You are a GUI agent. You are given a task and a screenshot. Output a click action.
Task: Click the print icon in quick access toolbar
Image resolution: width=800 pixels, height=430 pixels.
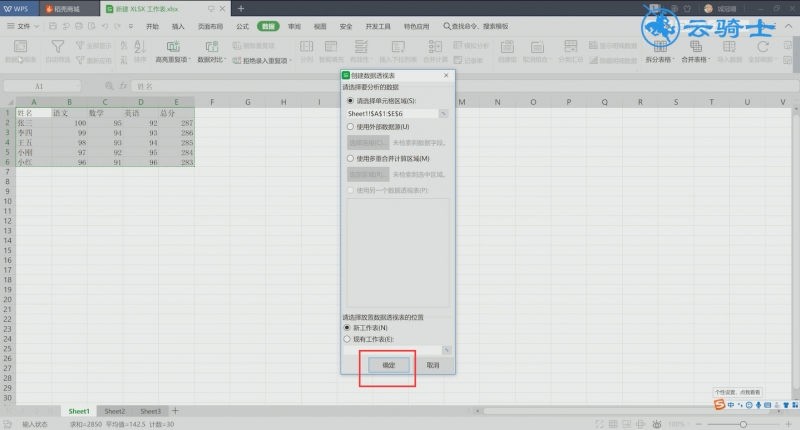[x=79, y=26]
